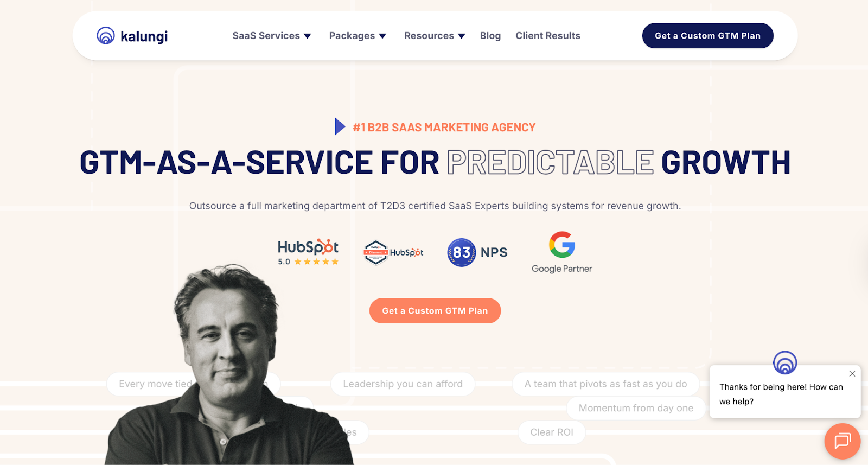
Task: Click the Kalungi logo icon
Action: click(x=106, y=36)
